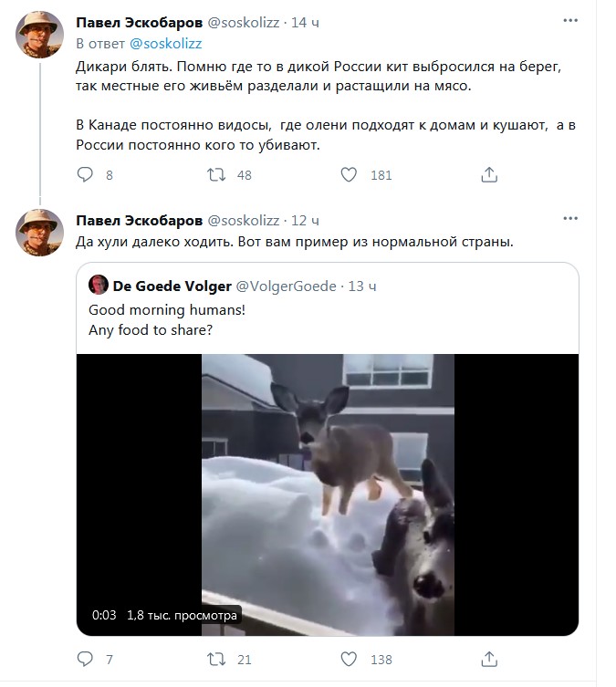The width and height of the screenshot is (616, 687).
Task: Share the second tweet with the deer video
Action: (489, 659)
